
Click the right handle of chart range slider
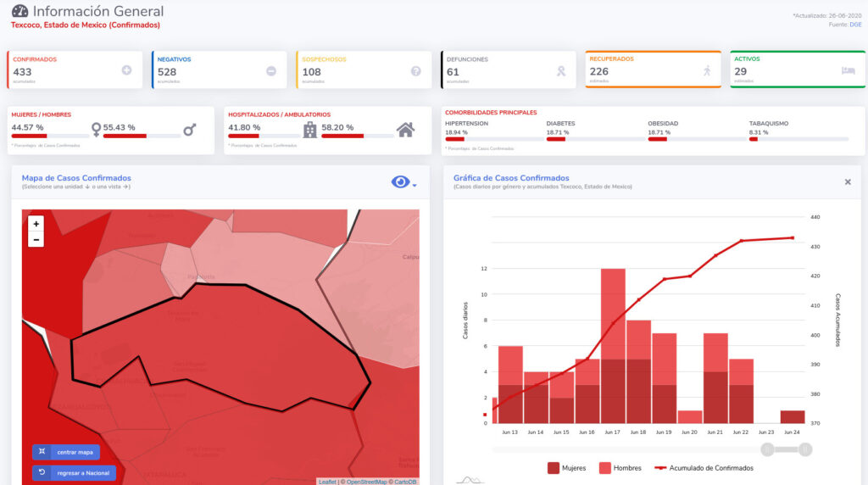point(805,449)
